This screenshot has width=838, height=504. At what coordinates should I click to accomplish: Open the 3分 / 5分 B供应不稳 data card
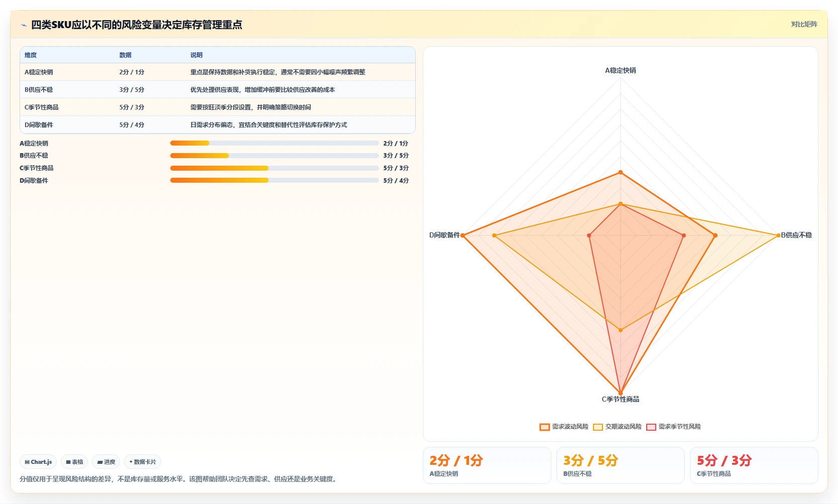click(x=621, y=465)
